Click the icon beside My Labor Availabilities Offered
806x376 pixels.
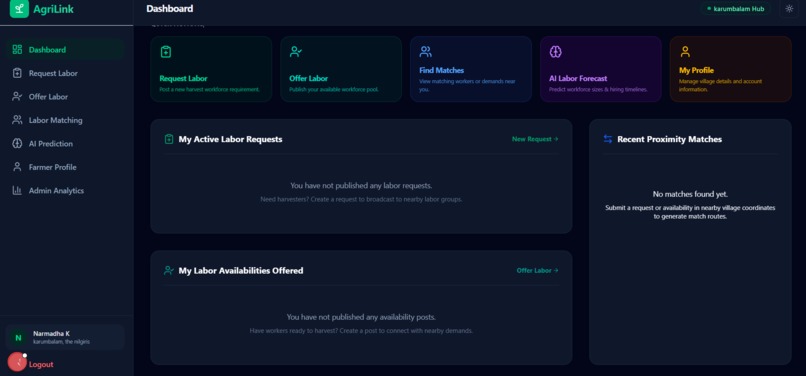coord(169,270)
